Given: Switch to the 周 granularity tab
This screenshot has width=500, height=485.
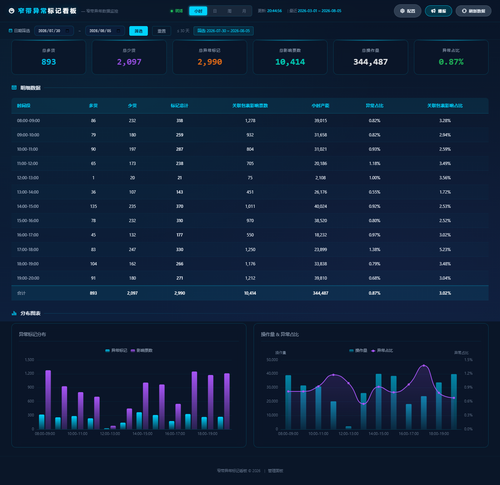Looking at the screenshot, I should click(x=230, y=11).
